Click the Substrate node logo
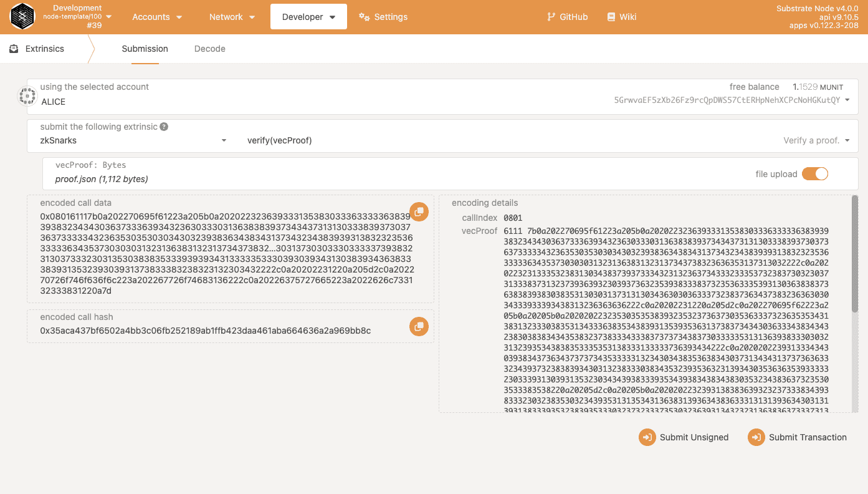This screenshot has width=868, height=494. tap(22, 17)
